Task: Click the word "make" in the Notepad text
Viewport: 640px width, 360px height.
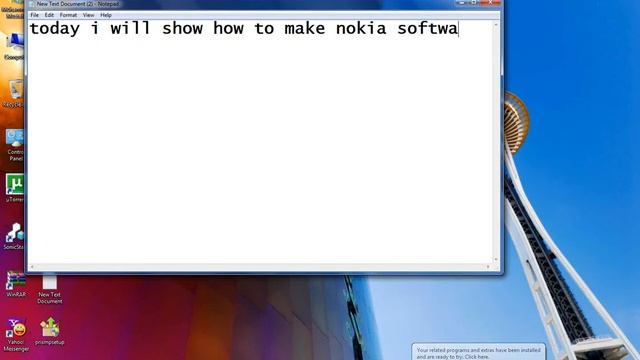Action: 305,29
